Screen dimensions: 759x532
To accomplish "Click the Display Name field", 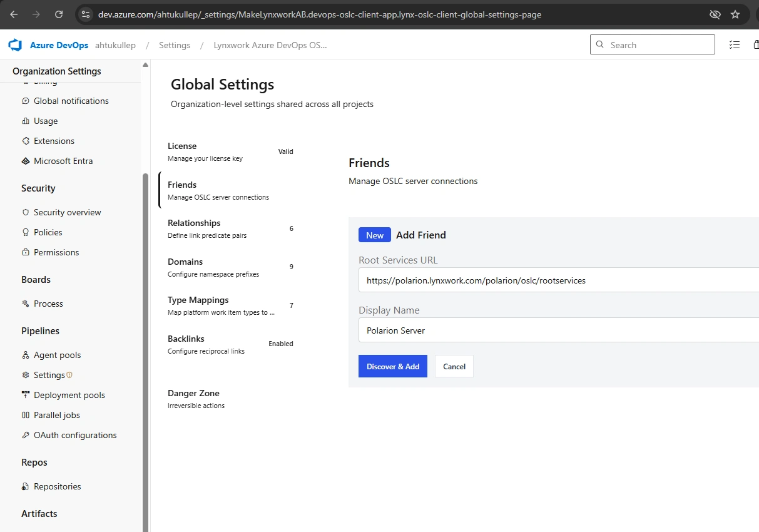I will pos(559,330).
